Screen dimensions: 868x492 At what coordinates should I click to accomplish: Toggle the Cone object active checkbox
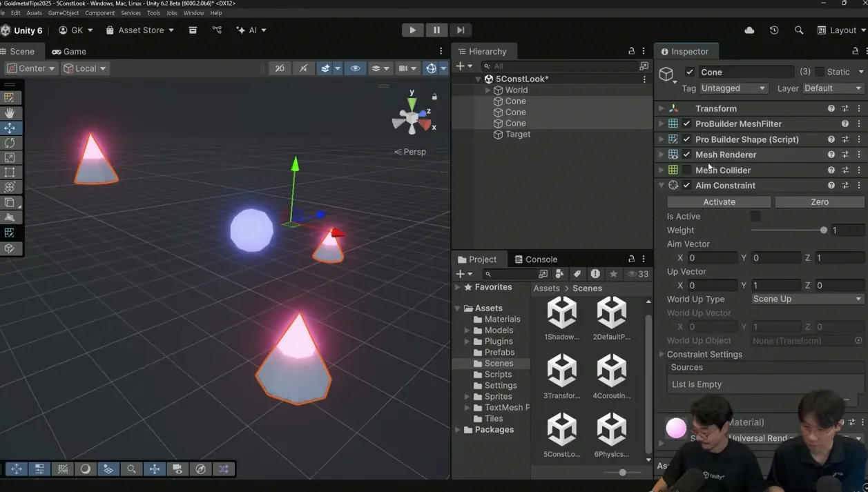(689, 72)
